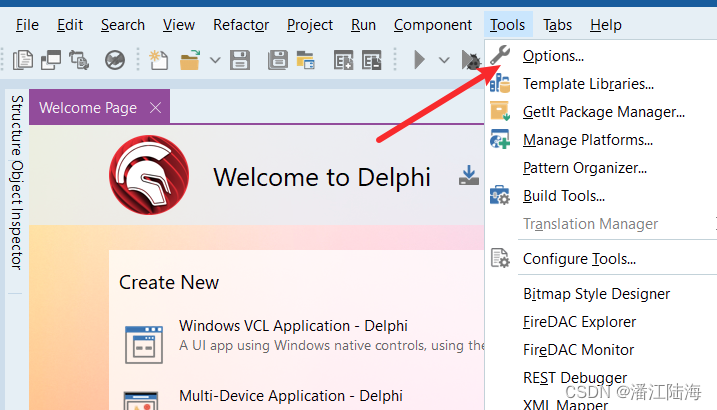Click the Configure Tools document gear icon
The image size is (717, 410).
(x=500, y=258)
